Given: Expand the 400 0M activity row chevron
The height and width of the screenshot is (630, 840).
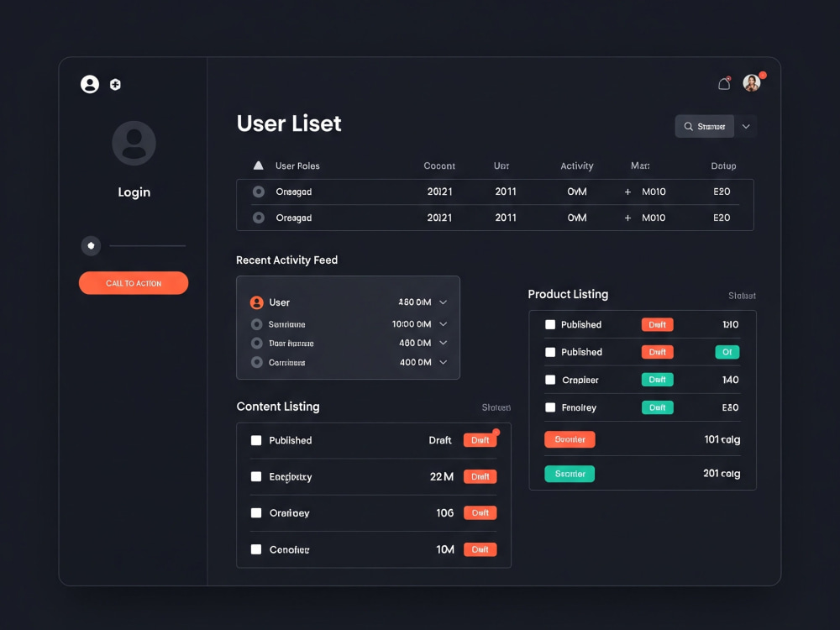Looking at the screenshot, I should point(443,362).
